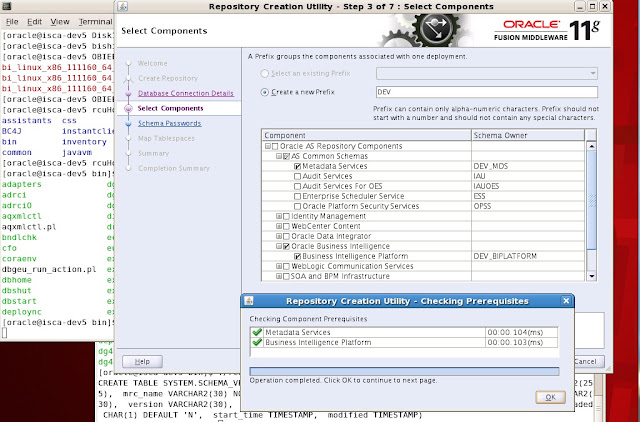The height and width of the screenshot is (422, 640).
Task: Check Enterprise Scheduler Service component
Action: coord(297,196)
